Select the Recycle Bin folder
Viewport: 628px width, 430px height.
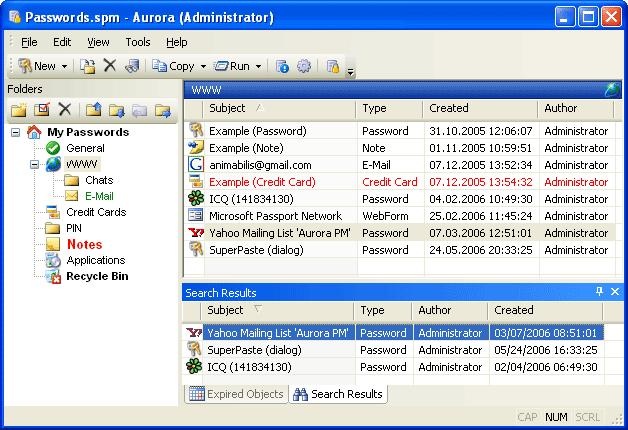96,276
